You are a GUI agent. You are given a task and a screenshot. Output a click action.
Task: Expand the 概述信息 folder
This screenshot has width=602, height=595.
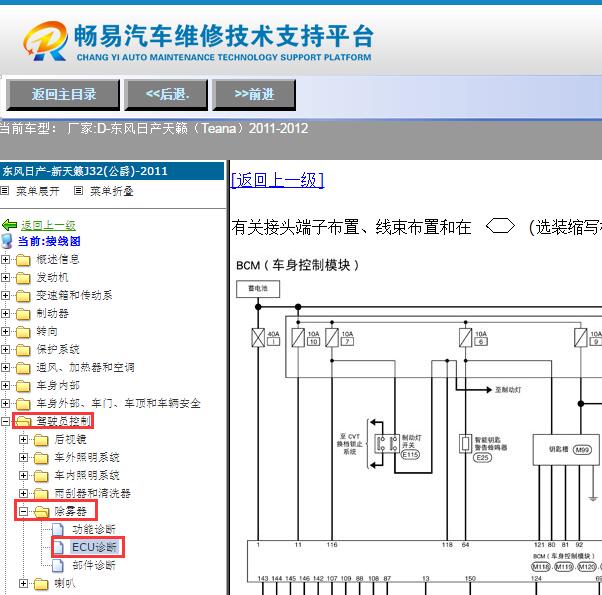point(5,259)
